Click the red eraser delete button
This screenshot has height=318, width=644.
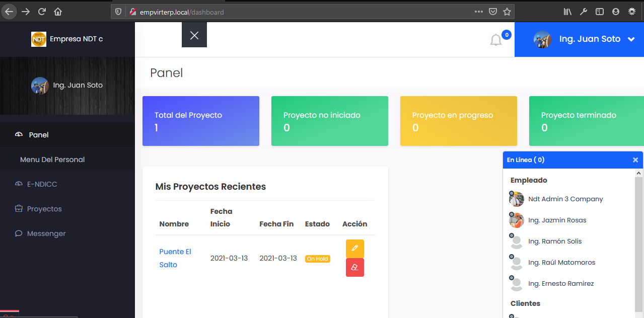[354, 268]
